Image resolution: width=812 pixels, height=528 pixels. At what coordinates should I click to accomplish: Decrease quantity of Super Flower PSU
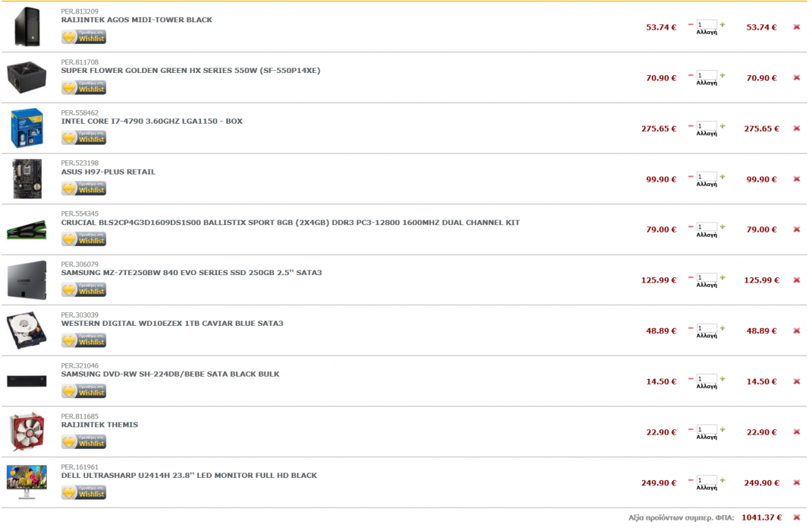(x=691, y=75)
